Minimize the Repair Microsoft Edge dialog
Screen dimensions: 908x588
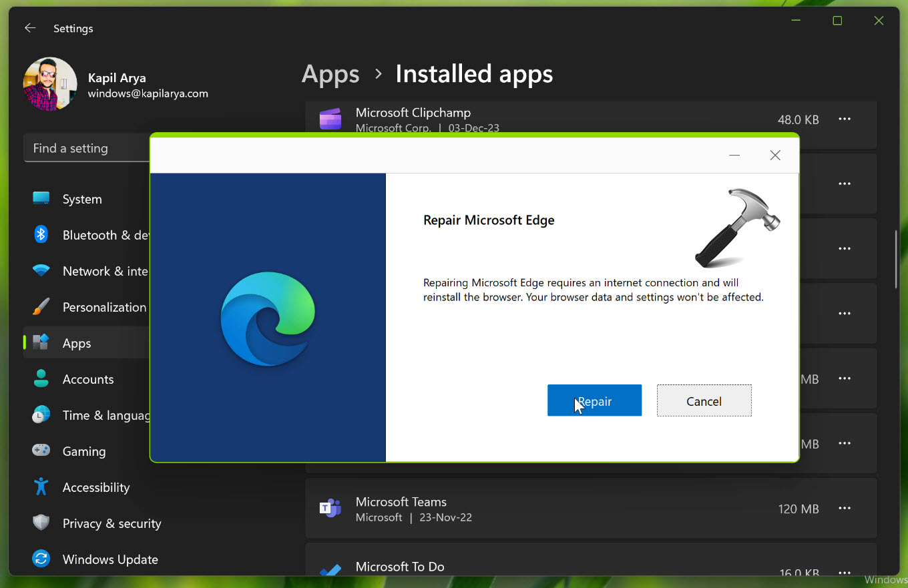click(x=734, y=156)
